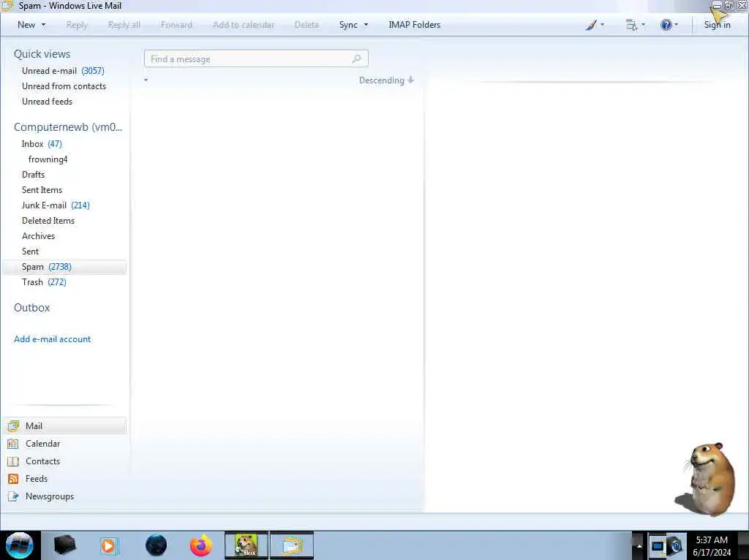Screen dimensions: 749x560
Task: Open the sort-by dropdown arrow in message list
Action: coord(146,80)
